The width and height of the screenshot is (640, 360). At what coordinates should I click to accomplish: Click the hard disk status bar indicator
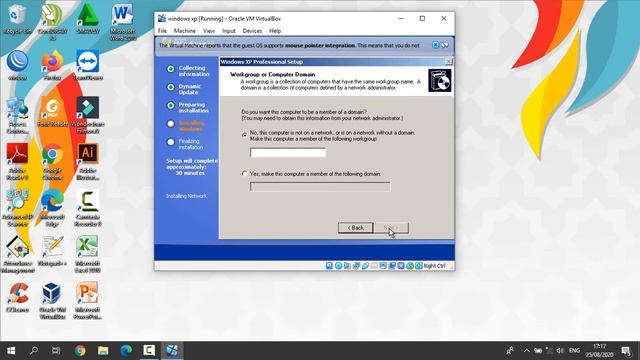click(x=329, y=266)
